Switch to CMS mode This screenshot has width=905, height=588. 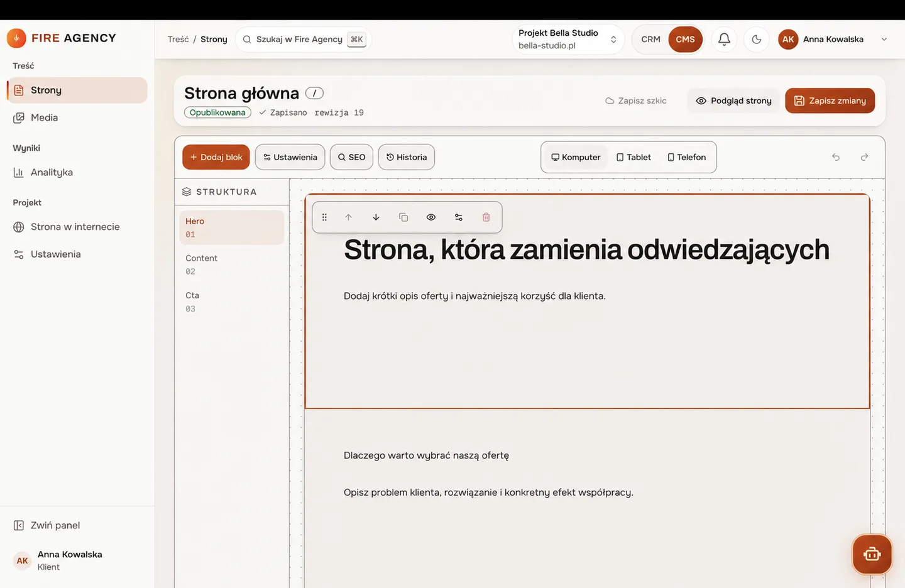point(685,39)
